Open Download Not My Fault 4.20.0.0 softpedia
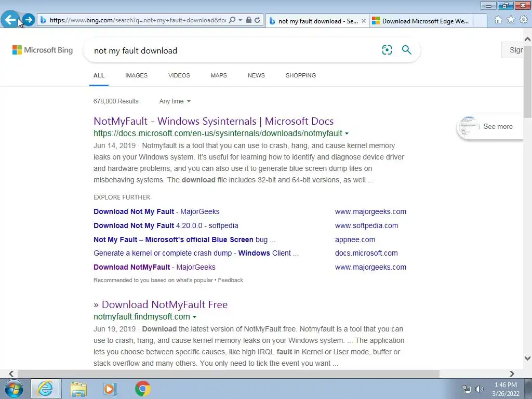 tap(166, 225)
